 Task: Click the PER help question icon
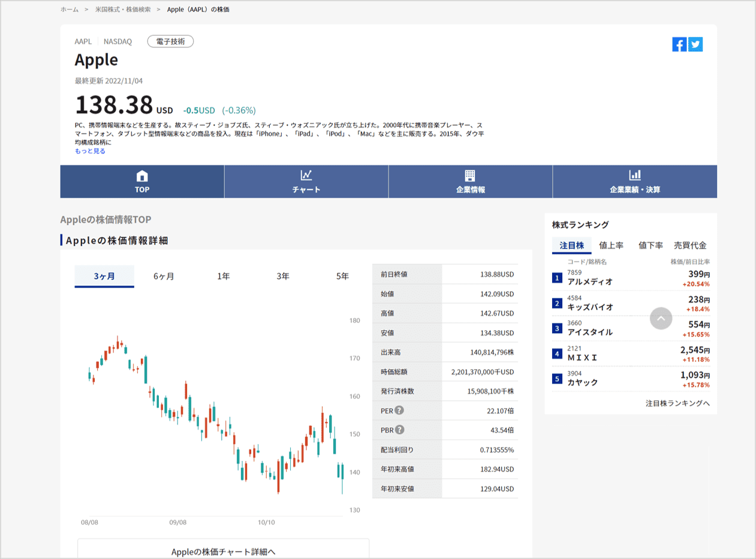399,410
